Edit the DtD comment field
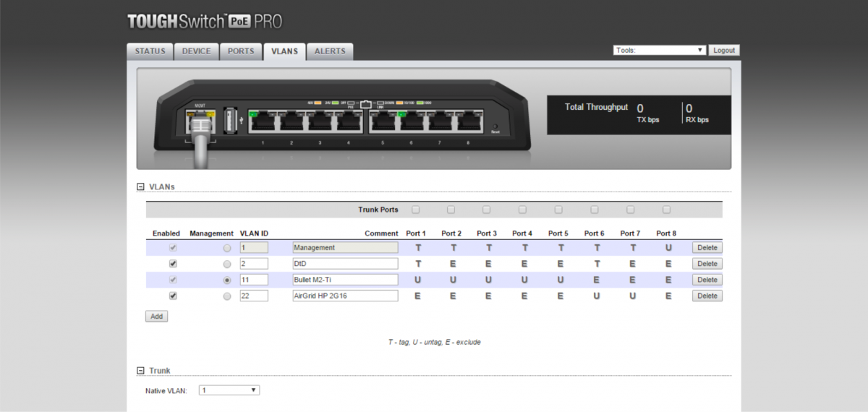868x412 pixels. 345,264
